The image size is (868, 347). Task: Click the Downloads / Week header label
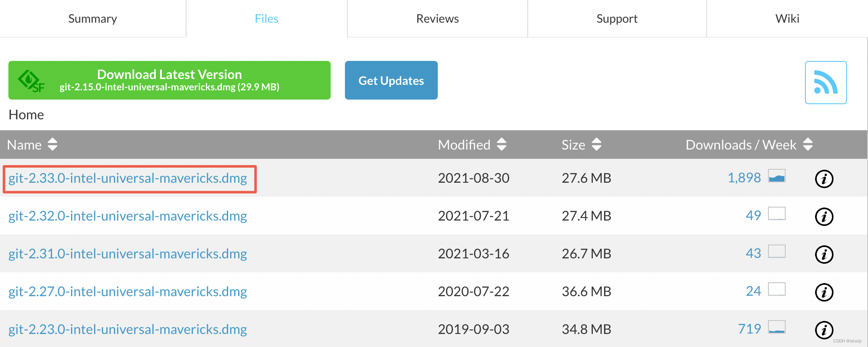[741, 145]
